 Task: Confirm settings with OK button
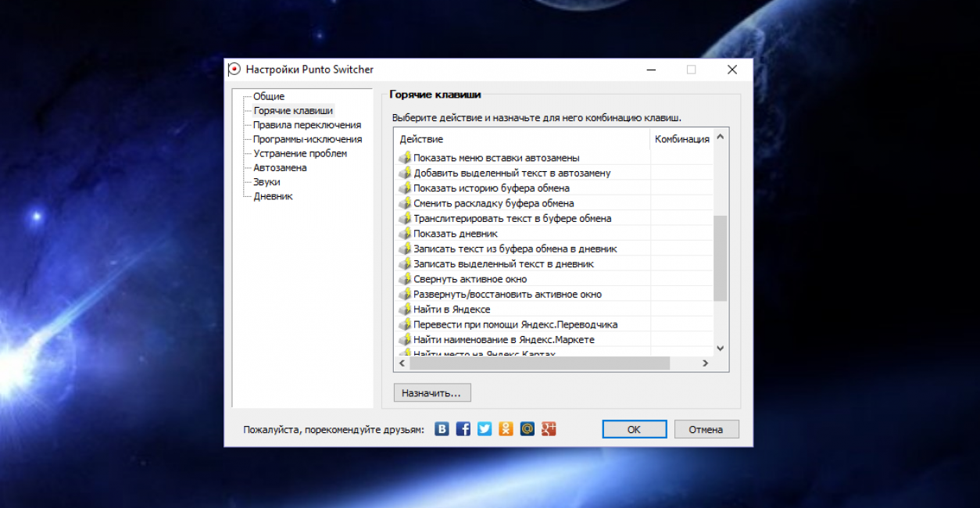[634, 429]
